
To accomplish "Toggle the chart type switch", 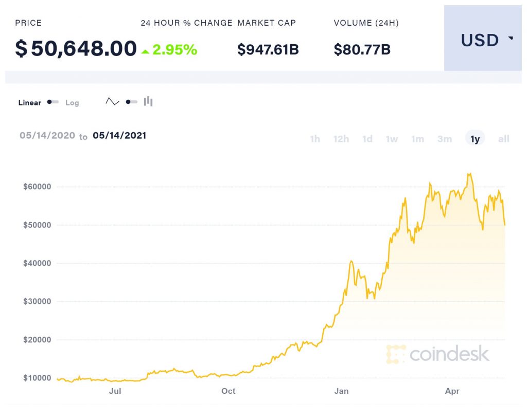I will 131,101.
